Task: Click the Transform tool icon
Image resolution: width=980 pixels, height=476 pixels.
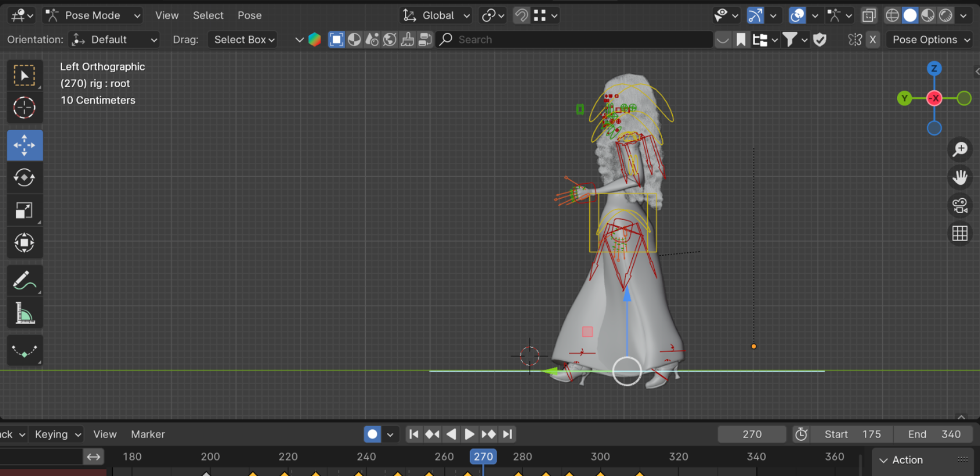Action: (x=24, y=243)
